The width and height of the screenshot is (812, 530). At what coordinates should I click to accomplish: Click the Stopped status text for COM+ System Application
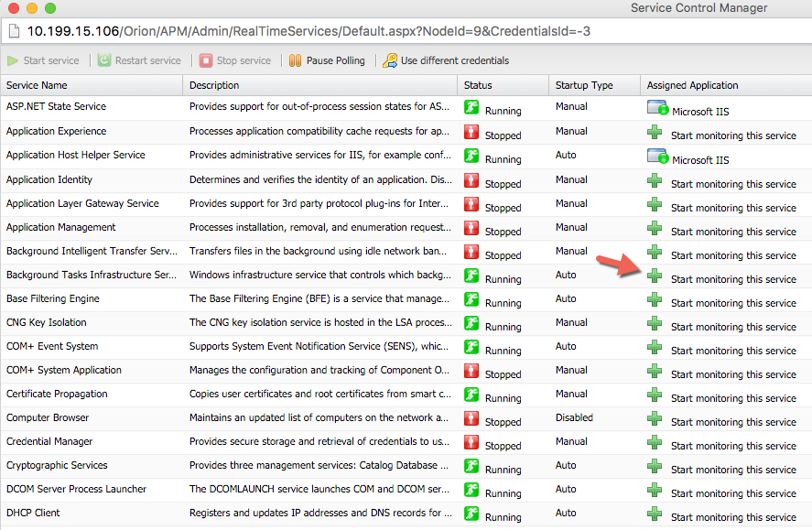[503, 374]
